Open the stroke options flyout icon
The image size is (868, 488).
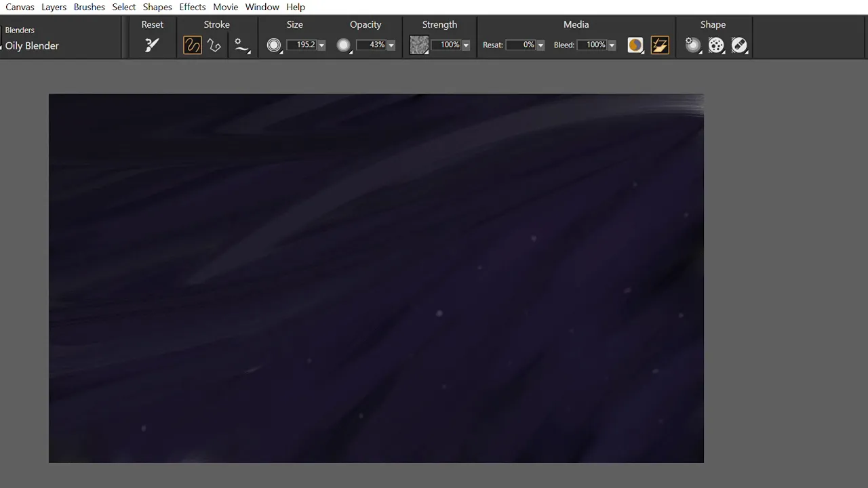(241, 45)
